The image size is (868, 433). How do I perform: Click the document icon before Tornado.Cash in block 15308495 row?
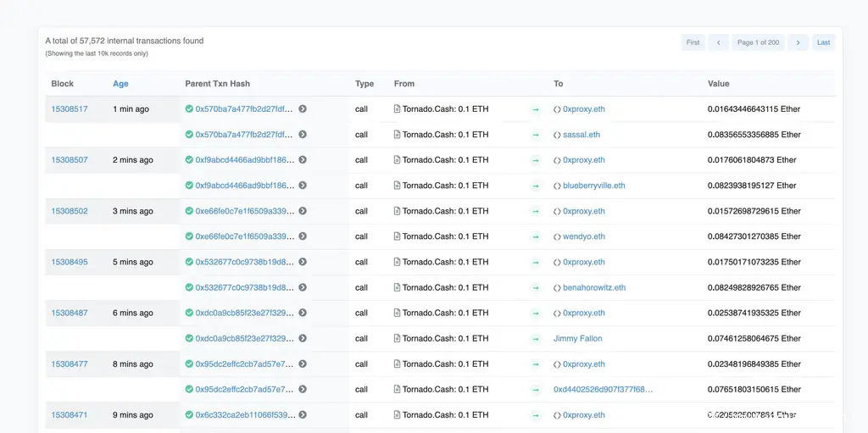click(397, 262)
